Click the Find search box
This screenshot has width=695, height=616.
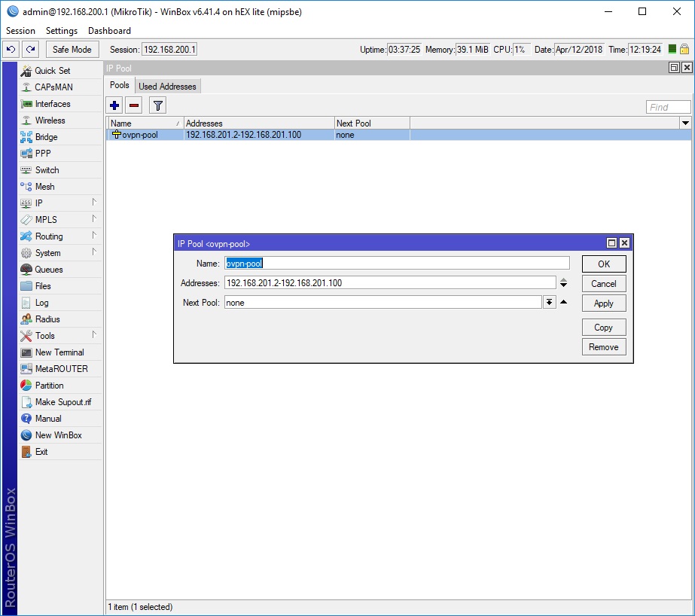coord(668,107)
